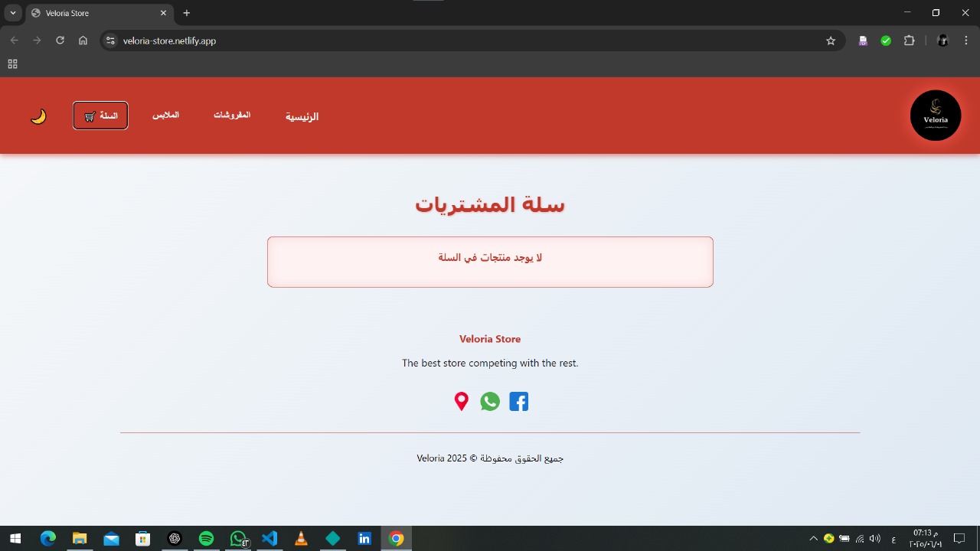This screenshot has height=551, width=980.
Task: Reload the Veloria Store page
Action: (x=60, y=41)
